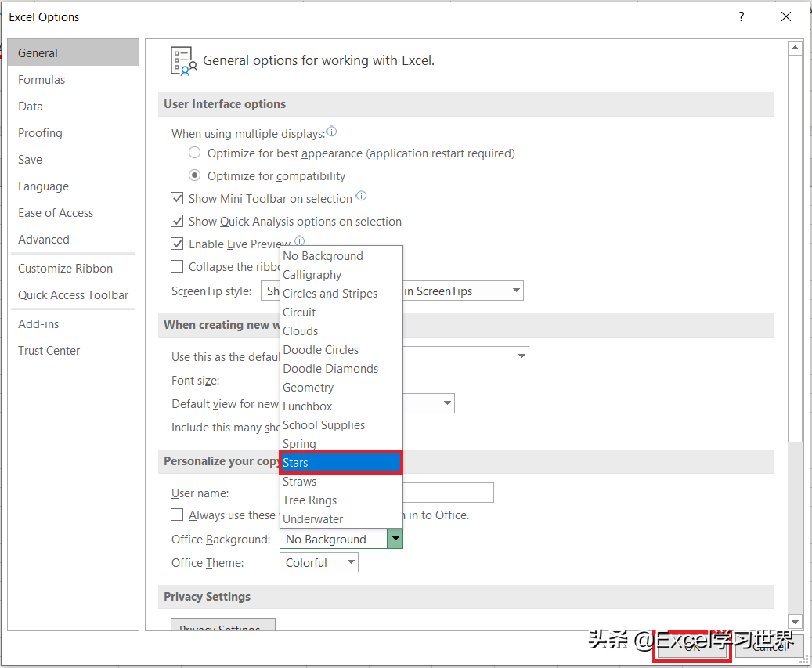Image resolution: width=812 pixels, height=668 pixels.
Task: Expand the default font dropdown
Action: coord(521,356)
